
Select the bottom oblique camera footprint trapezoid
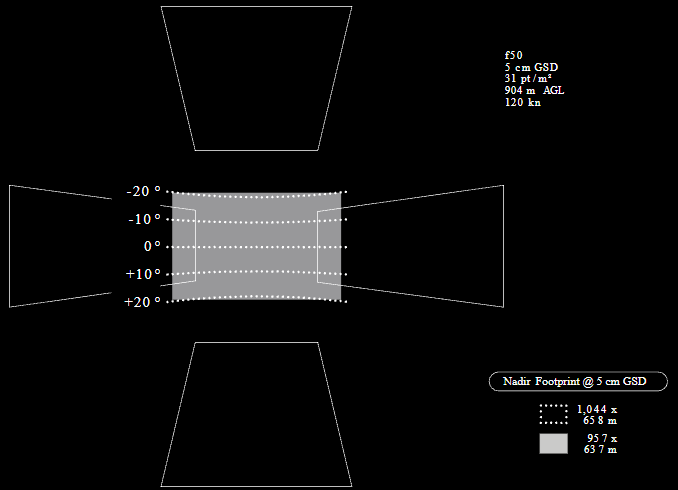point(256,413)
